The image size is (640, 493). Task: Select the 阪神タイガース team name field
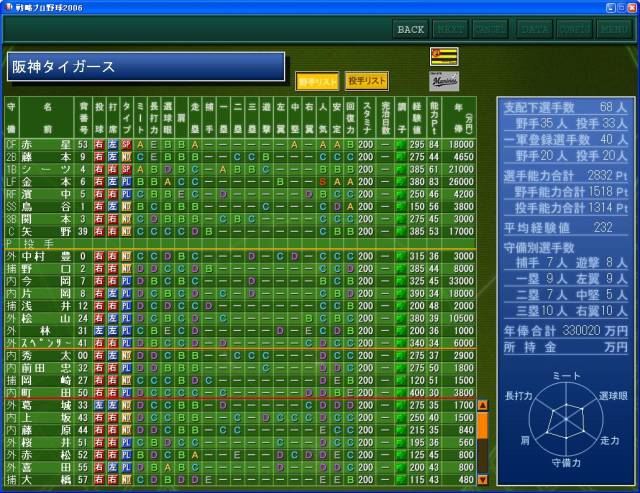(x=146, y=67)
